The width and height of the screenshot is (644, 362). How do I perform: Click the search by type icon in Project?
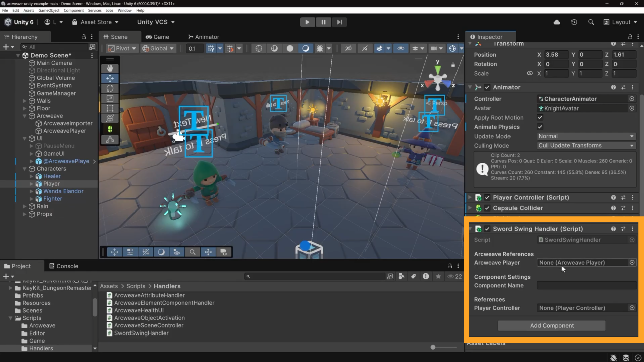[401, 276]
